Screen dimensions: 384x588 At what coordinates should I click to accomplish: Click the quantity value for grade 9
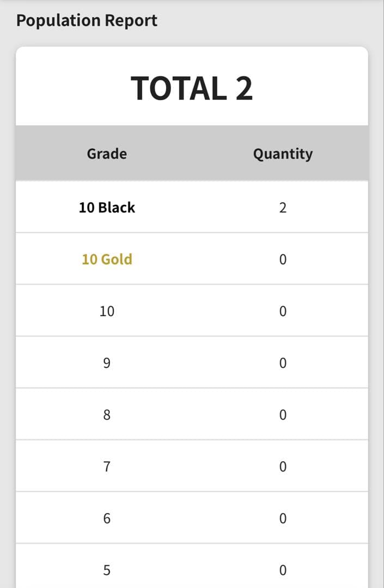(283, 363)
